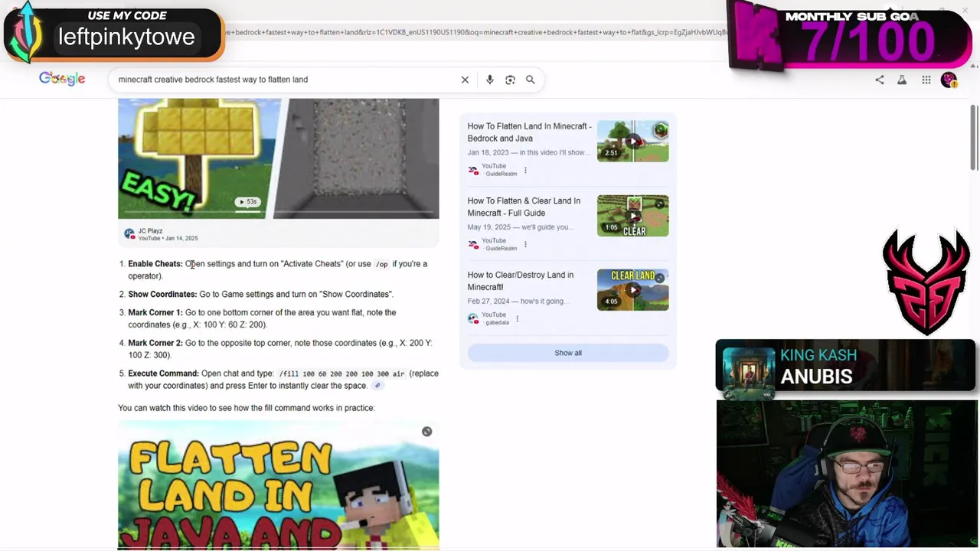The width and height of the screenshot is (980, 551).
Task: Click the page vertical scrollbar
Action: pos(974,138)
